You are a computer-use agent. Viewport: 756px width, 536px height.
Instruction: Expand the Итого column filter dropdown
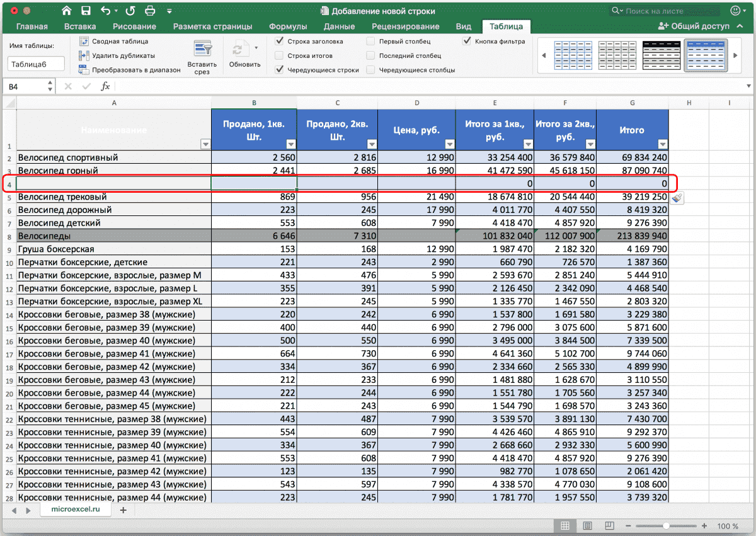click(x=661, y=144)
